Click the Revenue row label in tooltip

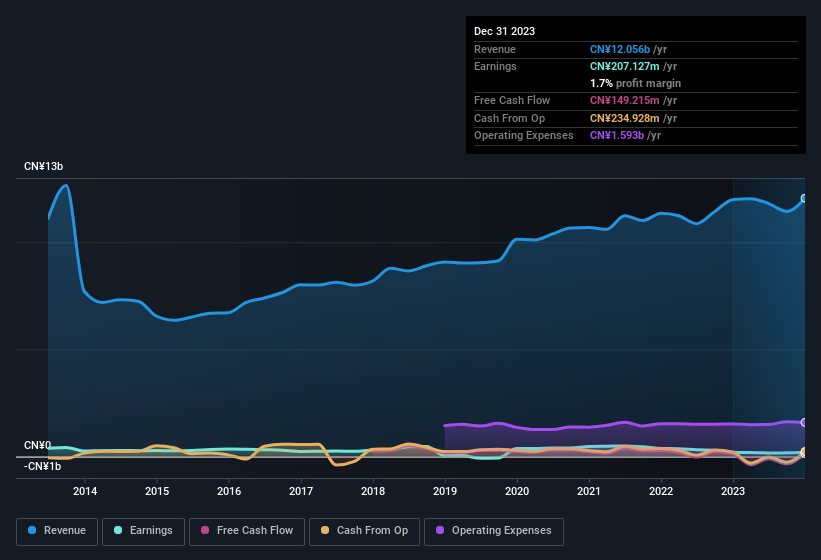[495, 49]
